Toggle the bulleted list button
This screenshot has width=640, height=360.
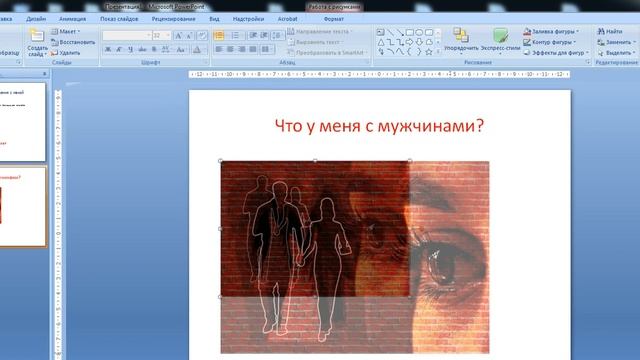click(219, 36)
